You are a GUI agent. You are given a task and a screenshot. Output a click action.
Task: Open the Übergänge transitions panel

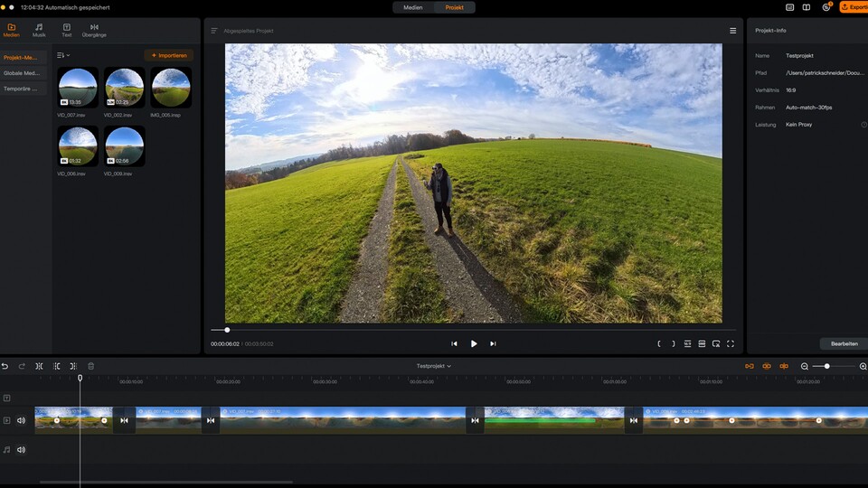click(x=94, y=31)
